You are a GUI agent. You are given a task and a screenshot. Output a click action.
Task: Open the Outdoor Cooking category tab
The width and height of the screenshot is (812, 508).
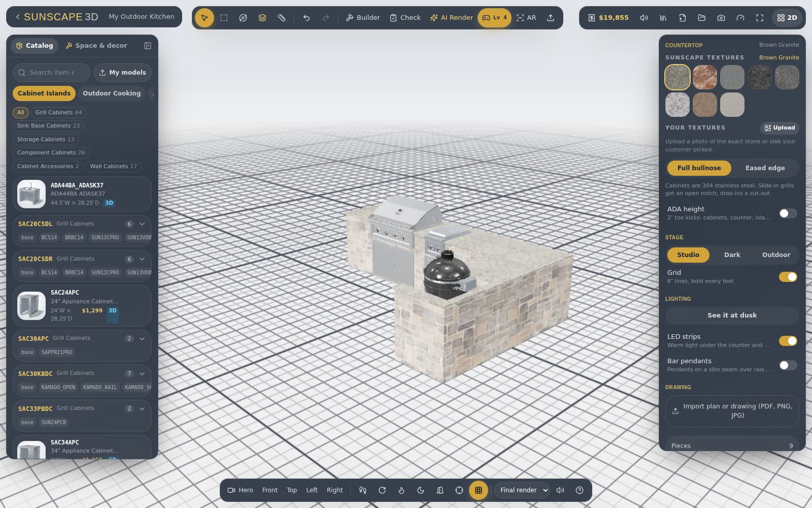pos(112,93)
